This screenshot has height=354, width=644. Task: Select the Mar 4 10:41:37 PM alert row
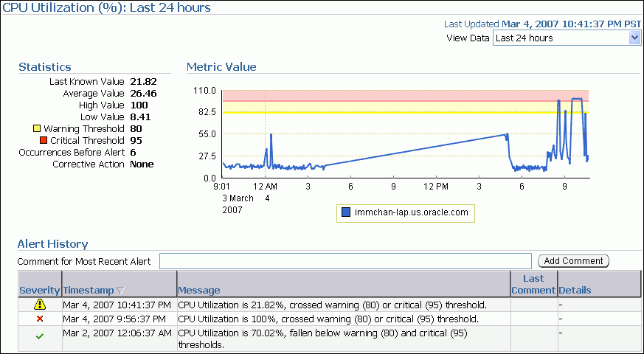click(117, 305)
